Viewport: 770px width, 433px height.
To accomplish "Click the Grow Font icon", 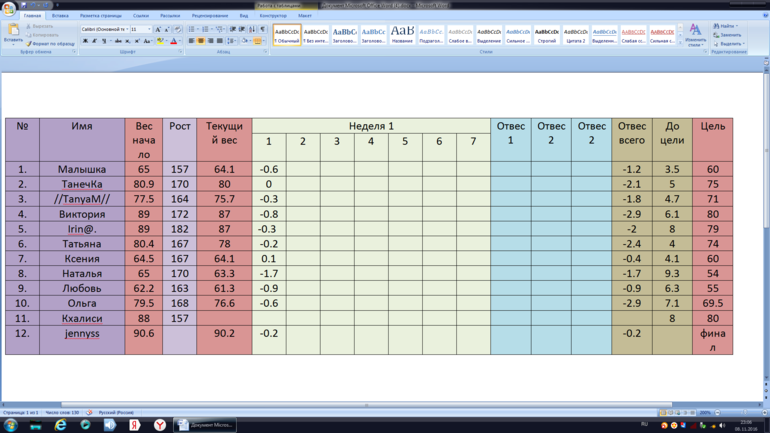I will tap(158, 30).
